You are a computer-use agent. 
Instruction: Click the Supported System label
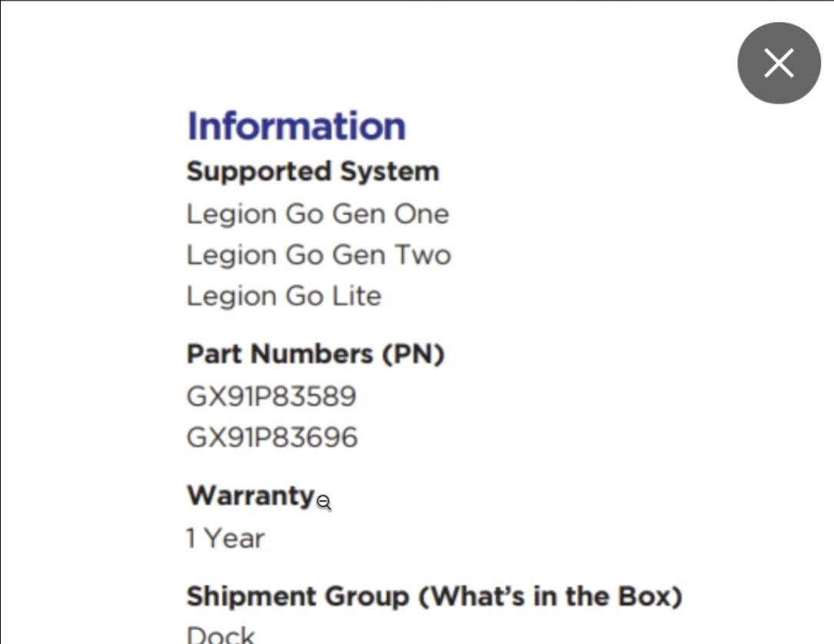[x=312, y=171]
